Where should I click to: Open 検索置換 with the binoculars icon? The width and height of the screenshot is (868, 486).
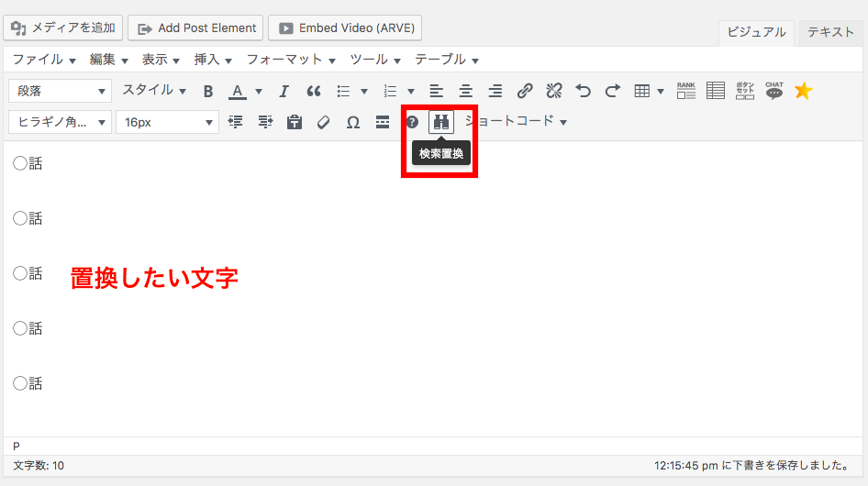coord(441,122)
